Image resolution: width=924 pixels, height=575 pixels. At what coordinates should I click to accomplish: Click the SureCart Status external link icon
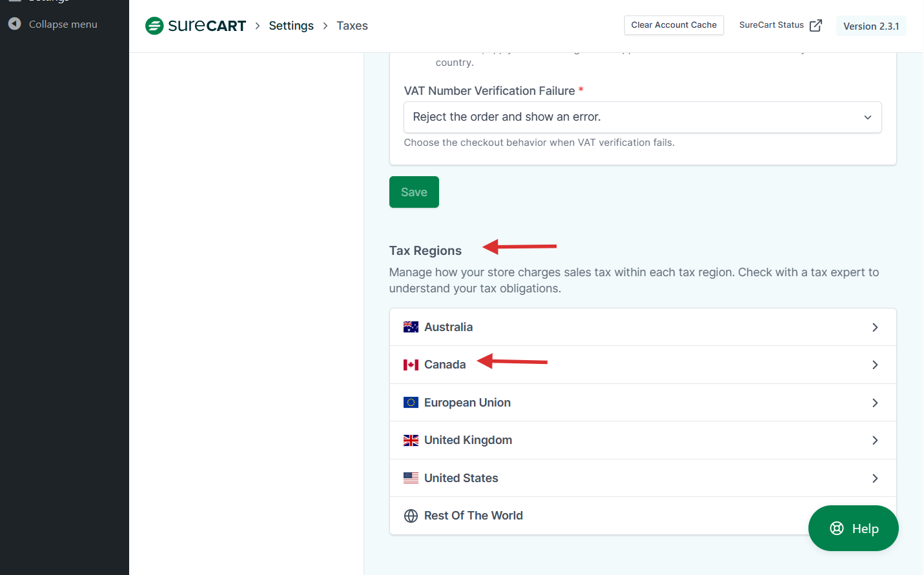[x=816, y=25]
